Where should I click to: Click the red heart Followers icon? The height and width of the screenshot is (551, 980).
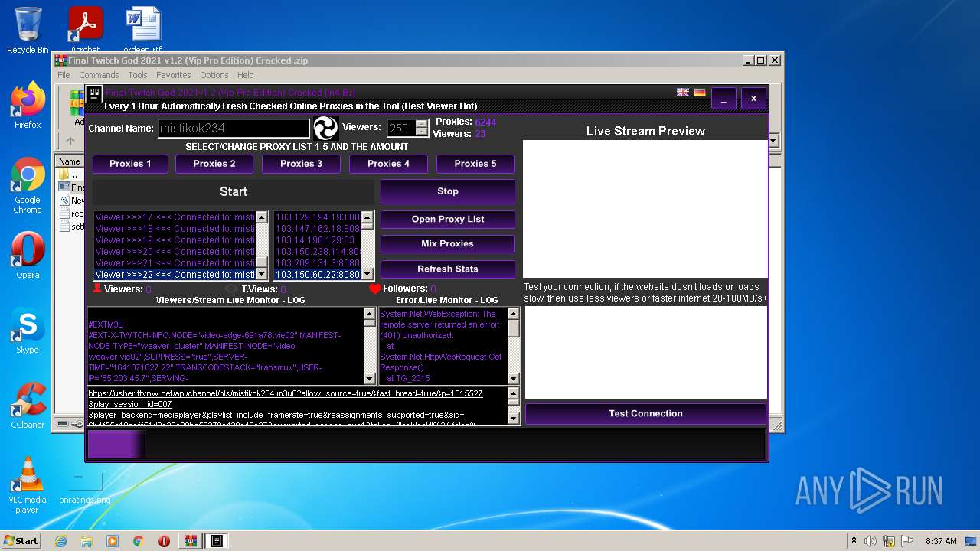pos(374,289)
